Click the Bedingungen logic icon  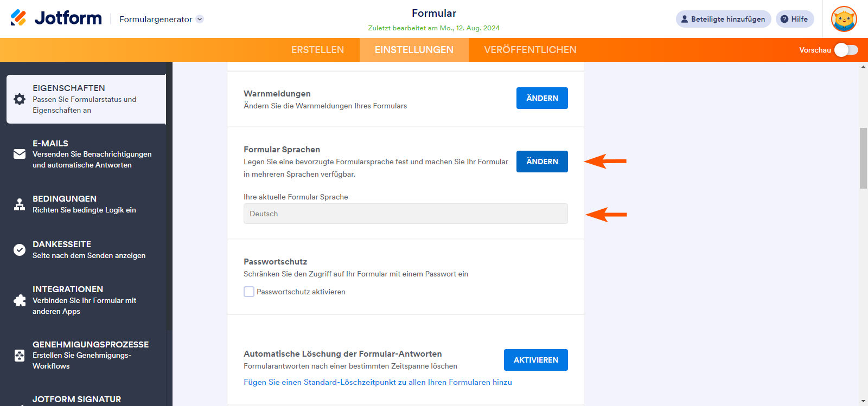[x=20, y=204]
